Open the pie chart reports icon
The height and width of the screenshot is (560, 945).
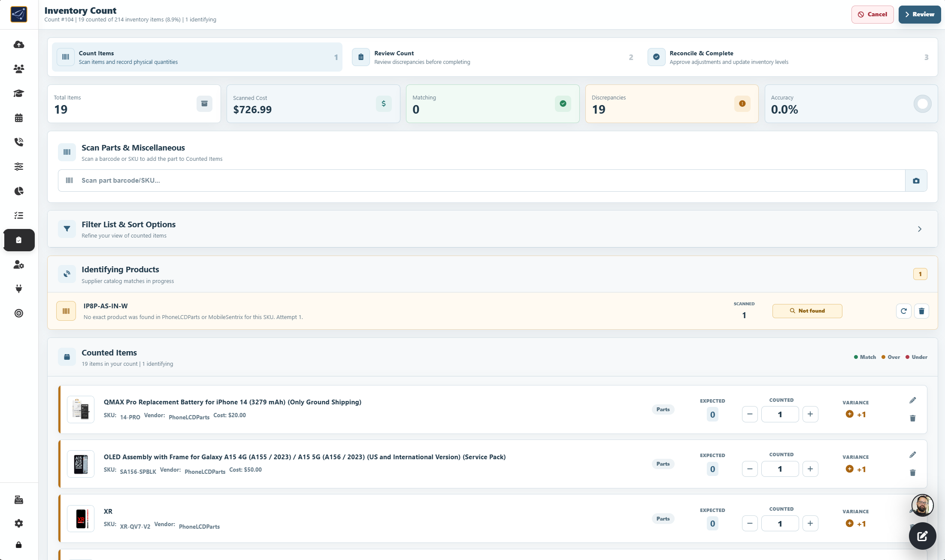tap(19, 191)
